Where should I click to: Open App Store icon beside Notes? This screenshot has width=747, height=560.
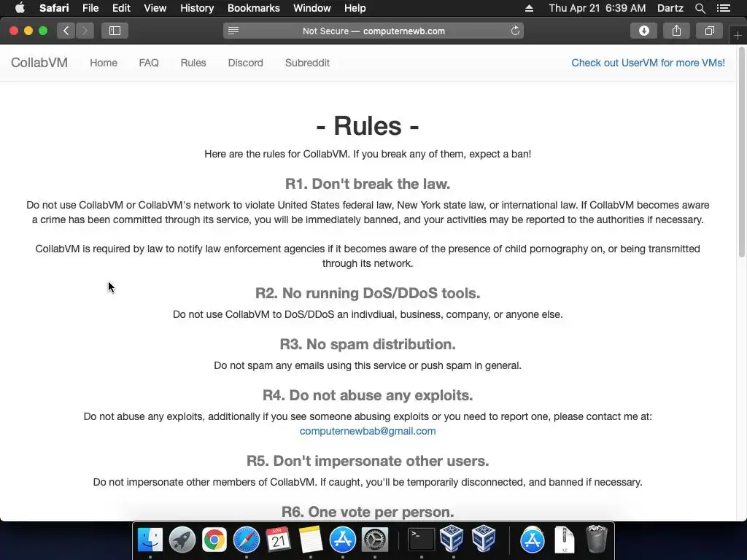[343, 540]
